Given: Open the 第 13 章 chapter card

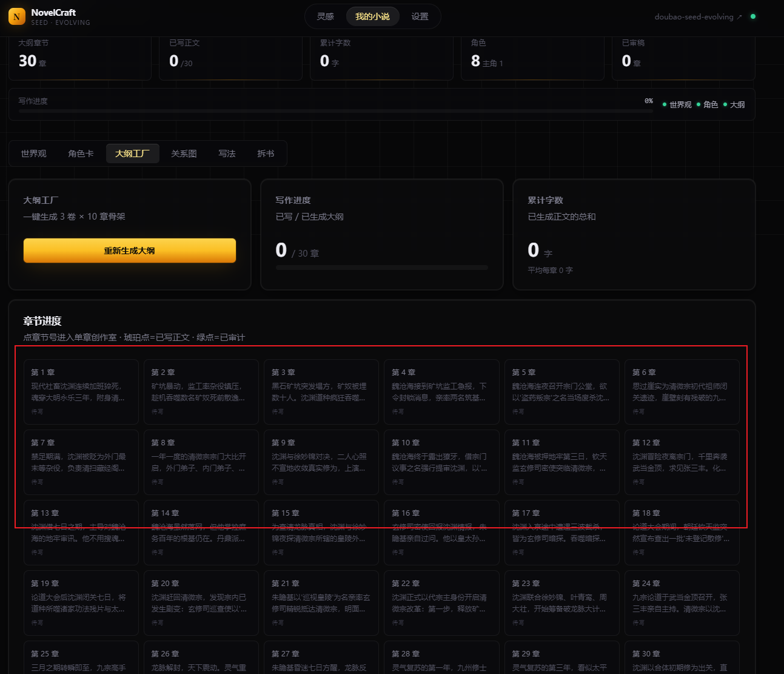Looking at the screenshot, I should [81, 533].
